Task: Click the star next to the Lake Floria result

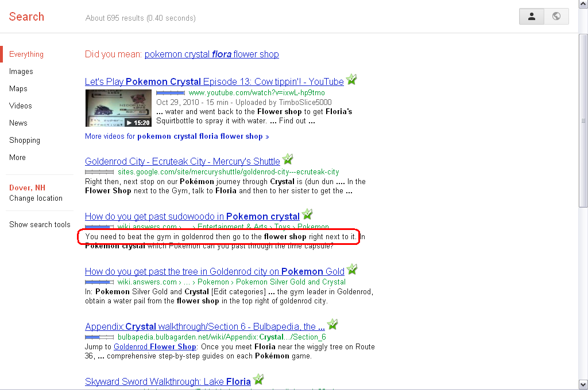Action: coord(258,380)
